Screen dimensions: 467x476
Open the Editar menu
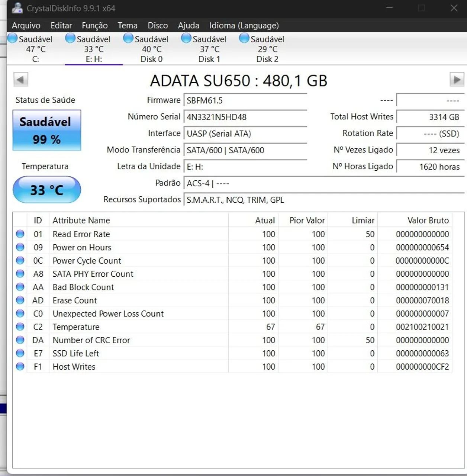coord(61,25)
